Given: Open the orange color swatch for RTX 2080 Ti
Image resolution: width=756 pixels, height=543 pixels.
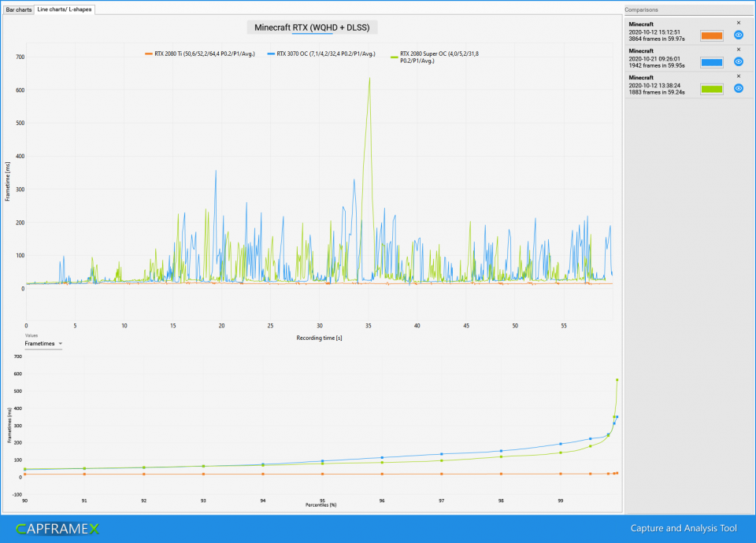Looking at the screenshot, I should pos(711,35).
